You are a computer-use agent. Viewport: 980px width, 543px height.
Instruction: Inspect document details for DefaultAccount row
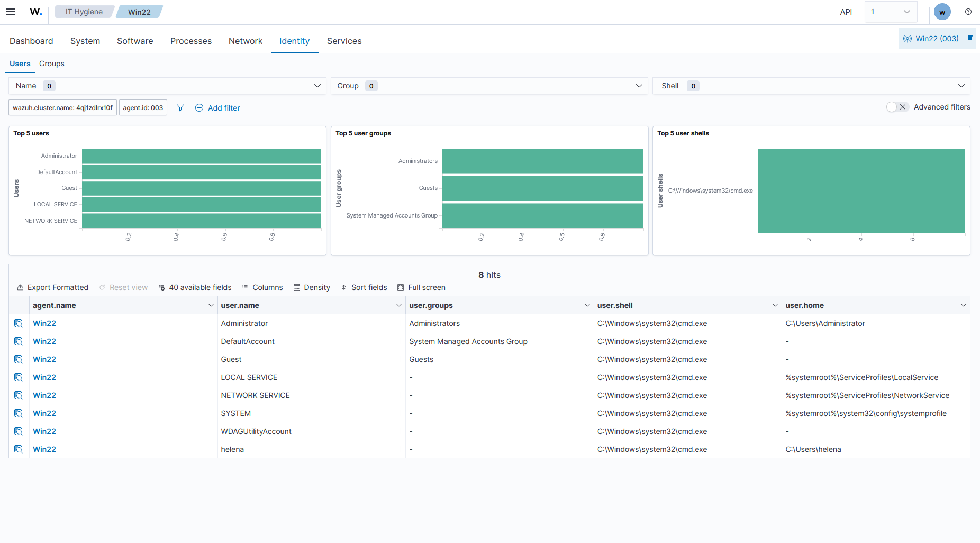(19, 341)
